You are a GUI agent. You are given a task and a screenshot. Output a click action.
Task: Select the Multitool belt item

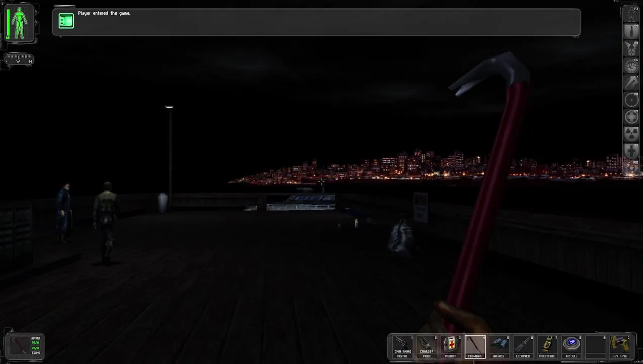547,347
